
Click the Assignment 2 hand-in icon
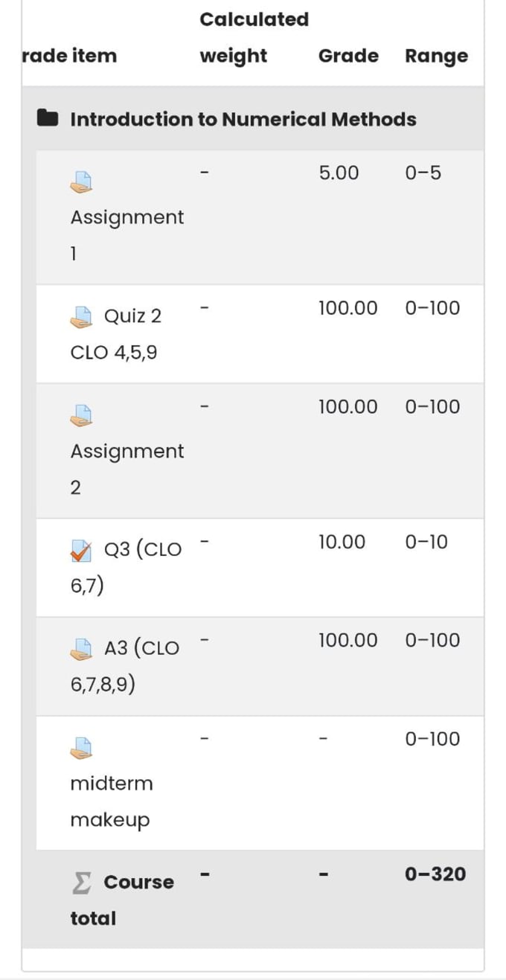(x=81, y=415)
